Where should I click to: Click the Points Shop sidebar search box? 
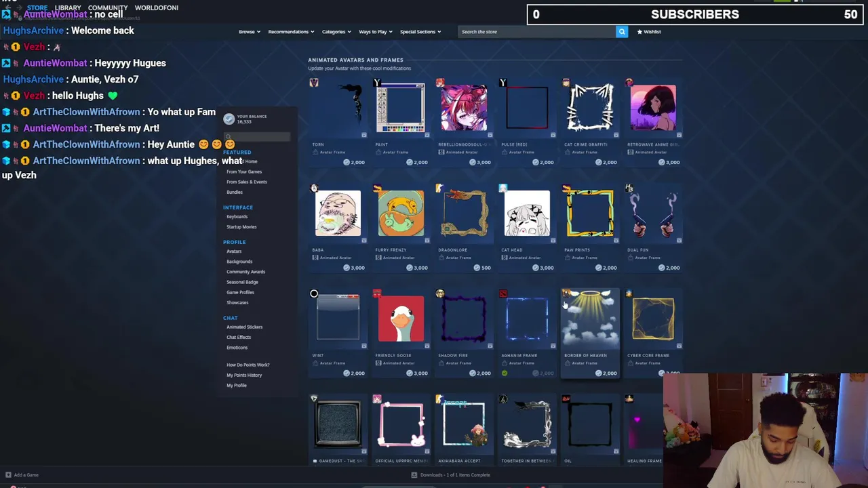[x=257, y=137]
